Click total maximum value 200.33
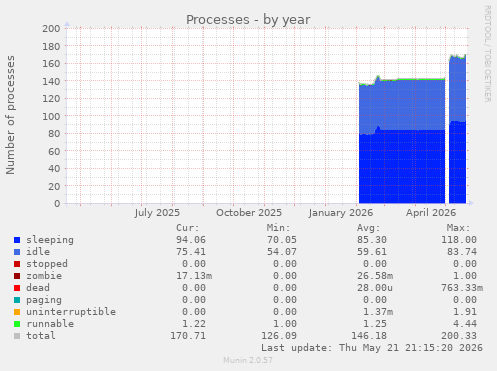Viewport: 497px width, 371px height. pyautogui.click(x=459, y=336)
